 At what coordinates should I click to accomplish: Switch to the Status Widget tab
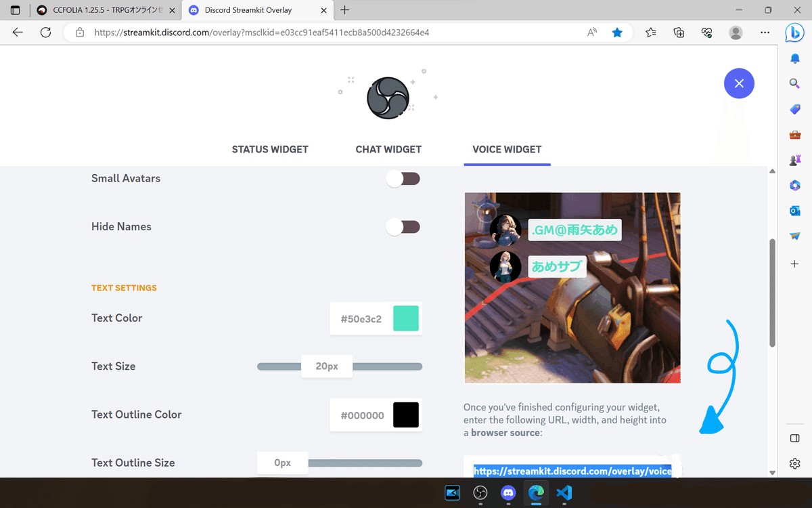pos(270,149)
